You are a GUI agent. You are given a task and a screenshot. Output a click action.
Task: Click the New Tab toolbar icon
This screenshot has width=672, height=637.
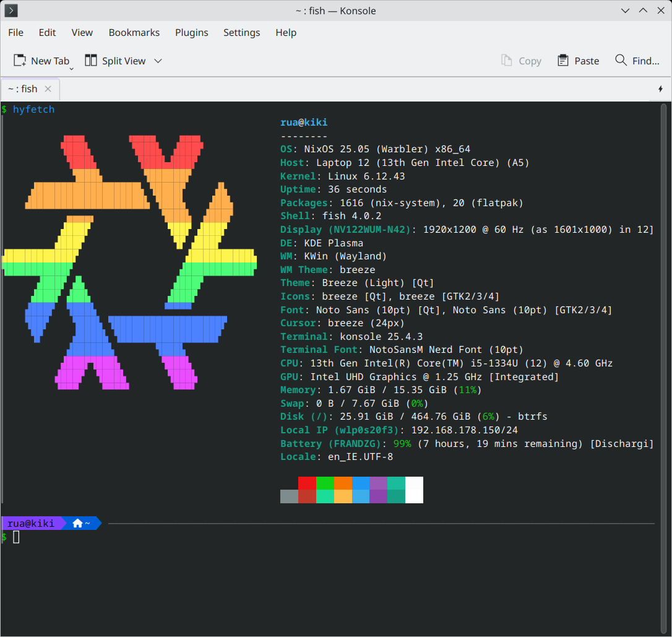pyautogui.click(x=20, y=61)
